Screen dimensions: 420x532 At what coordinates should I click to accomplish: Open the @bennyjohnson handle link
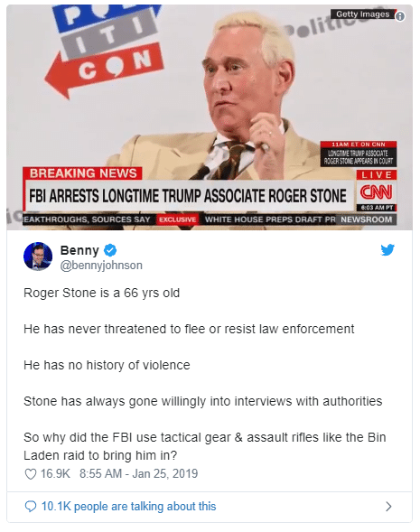pos(101,266)
